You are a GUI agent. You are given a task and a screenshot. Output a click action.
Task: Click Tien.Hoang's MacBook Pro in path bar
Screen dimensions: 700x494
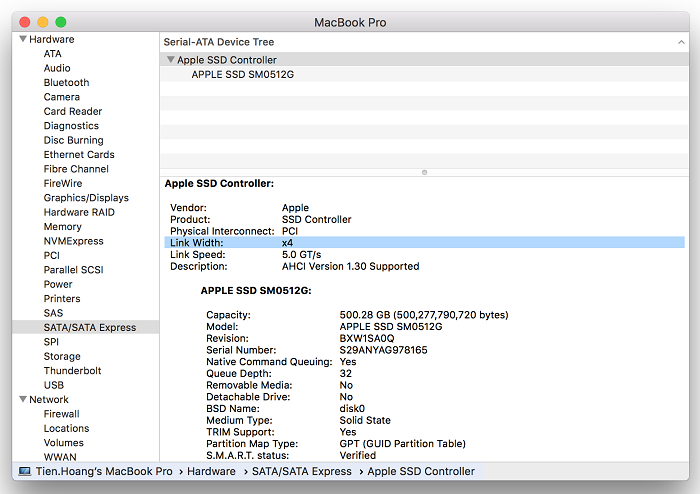(x=104, y=471)
